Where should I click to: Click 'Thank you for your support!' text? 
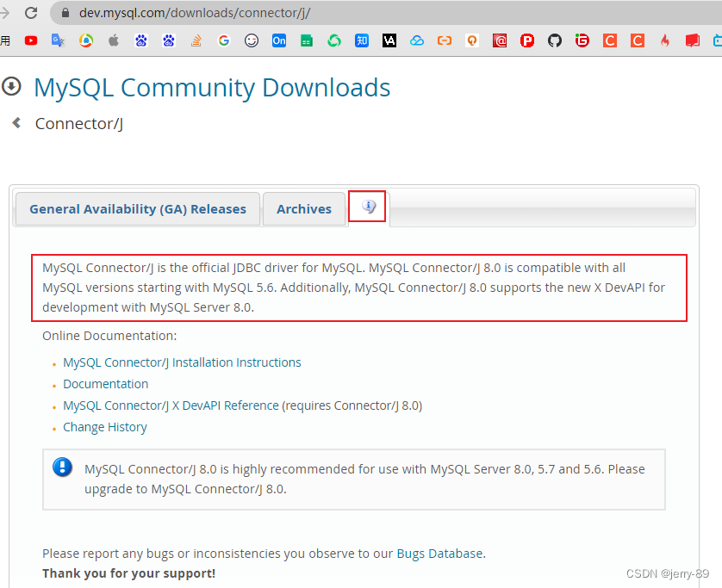pos(129,573)
